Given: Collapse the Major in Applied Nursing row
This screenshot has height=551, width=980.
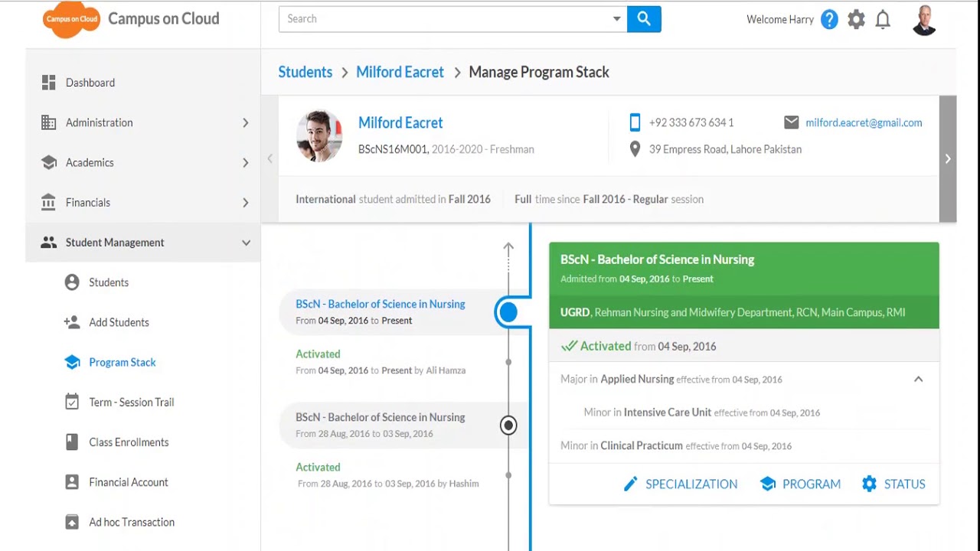Looking at the screenshot, I should (x=918, y=380).
